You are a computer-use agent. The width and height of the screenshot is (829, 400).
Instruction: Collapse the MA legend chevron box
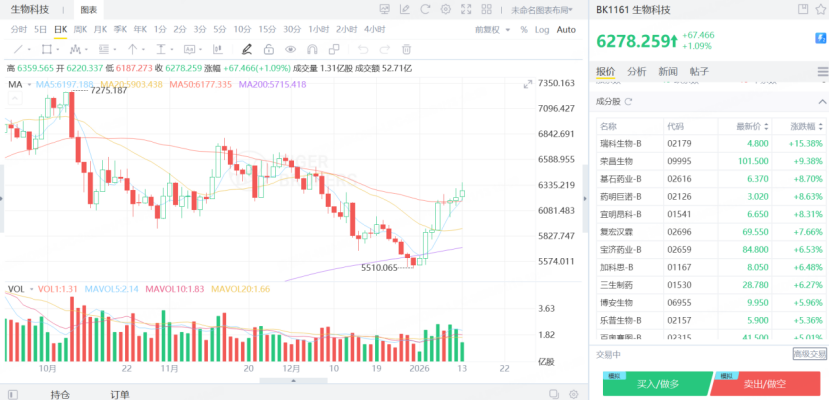(15, 98)
